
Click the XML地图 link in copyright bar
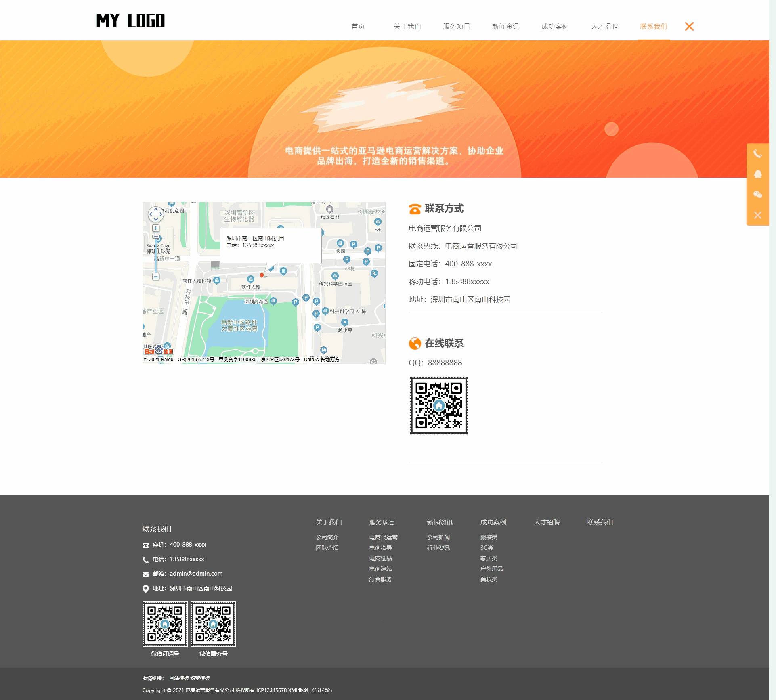(x=298, y=690)
